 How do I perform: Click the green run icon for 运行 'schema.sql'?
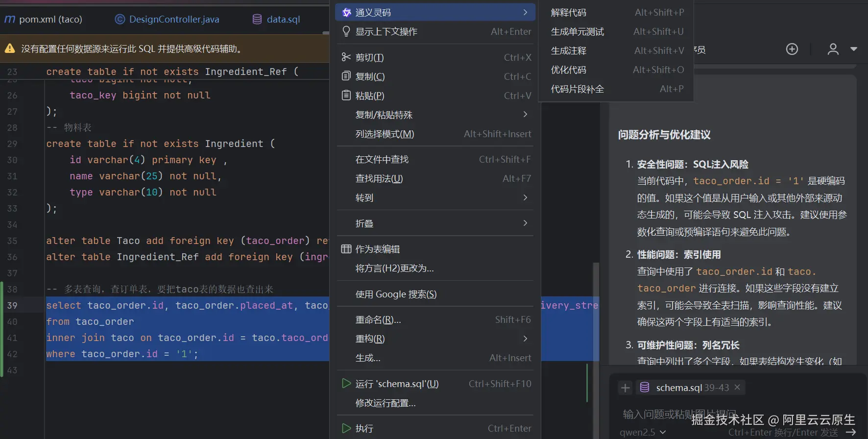(x=346, y=383)
